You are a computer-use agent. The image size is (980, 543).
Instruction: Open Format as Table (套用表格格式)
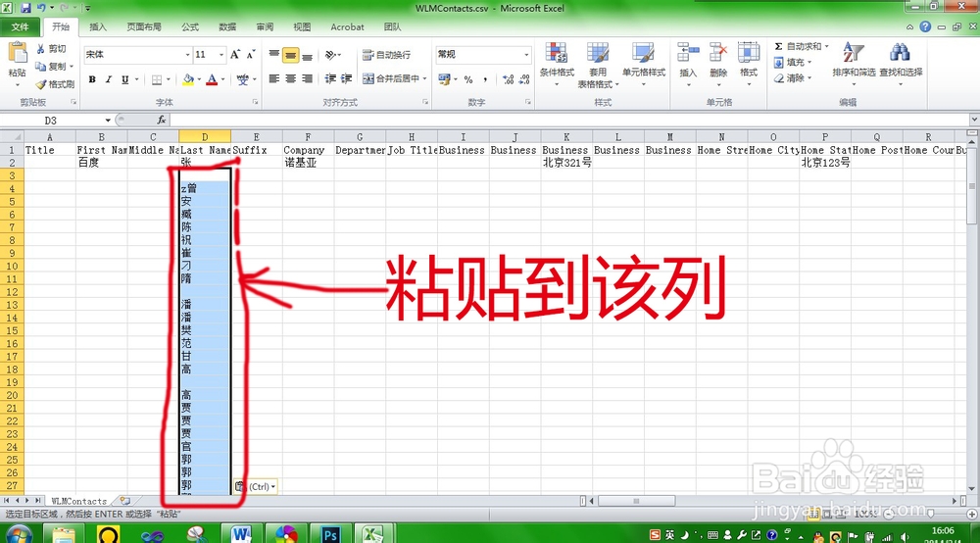598,65
